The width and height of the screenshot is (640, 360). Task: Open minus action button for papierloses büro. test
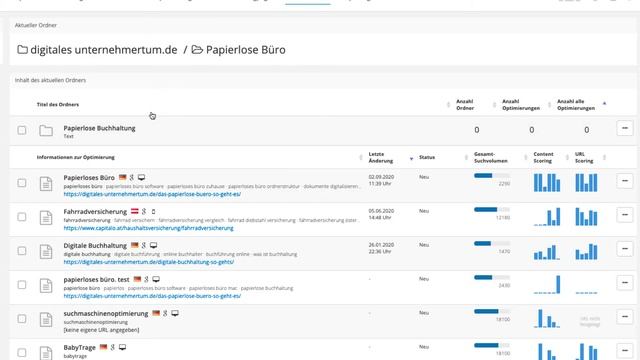pos(624,282)
